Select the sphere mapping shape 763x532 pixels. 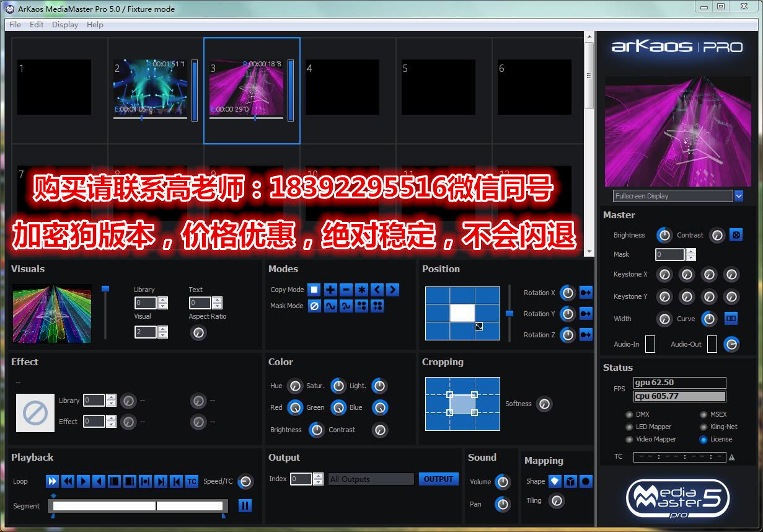[586, 481]
